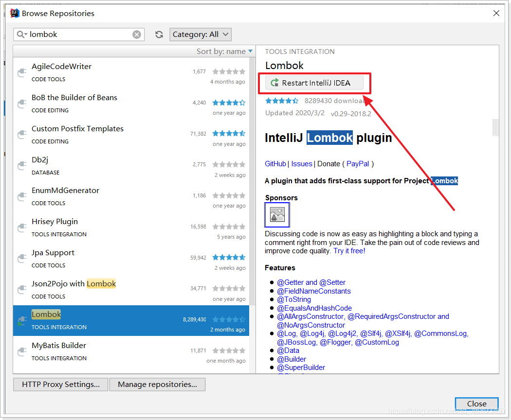Open the Issues link
511x420 pixels.
pos(302,164)
